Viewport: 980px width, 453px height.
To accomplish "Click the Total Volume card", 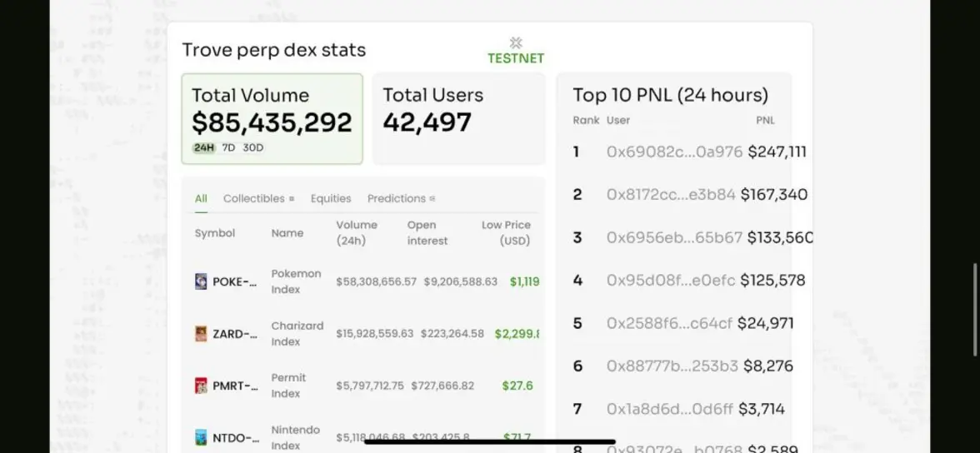I will point(272,118).
